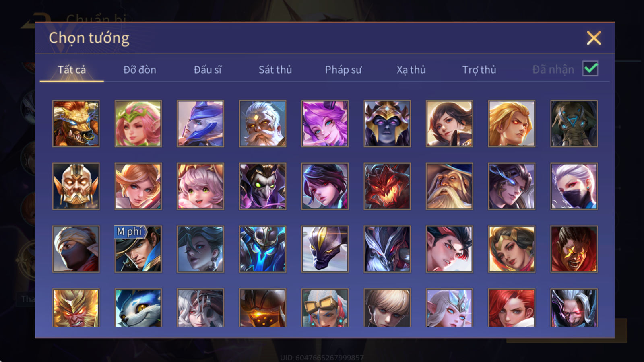
Task: Filter heroes by 'Pháp sư'
Action: (343, 70)
